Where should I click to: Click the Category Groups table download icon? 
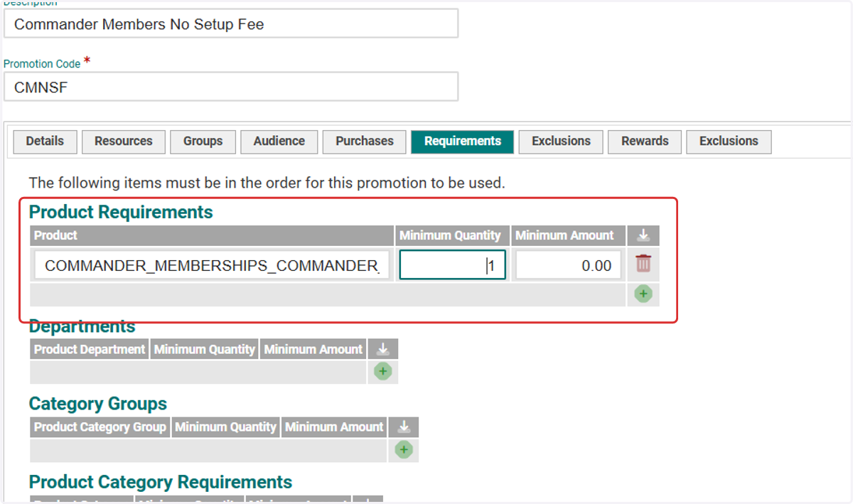[404, 427]
